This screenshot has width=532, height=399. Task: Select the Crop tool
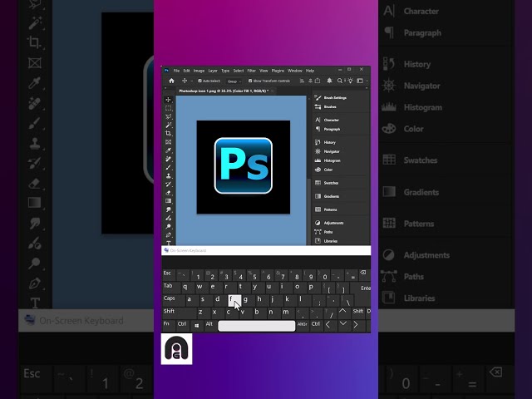[168, 134]
